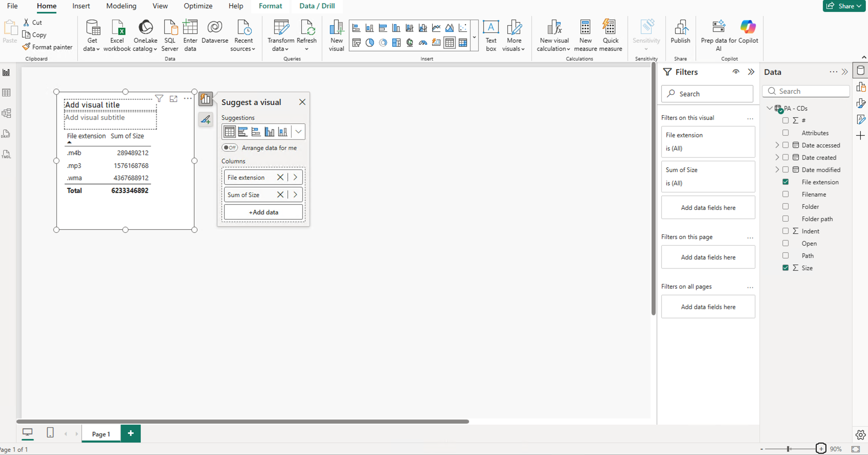
Task: Insert a pie chart visual
Action: (x=370, y=43)
